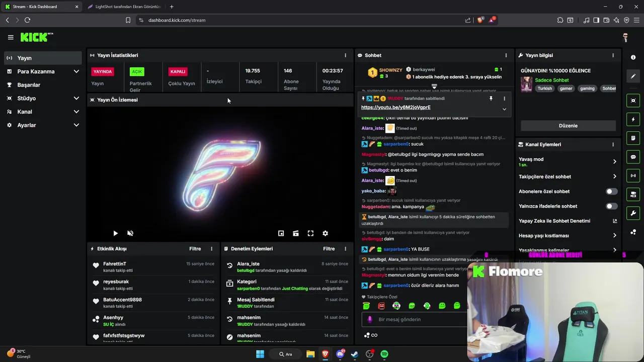Image resolution: width=644 pixels, height=362 pixels.
Task: Click the taskbar Ara search box
Action: pos(286,354)
